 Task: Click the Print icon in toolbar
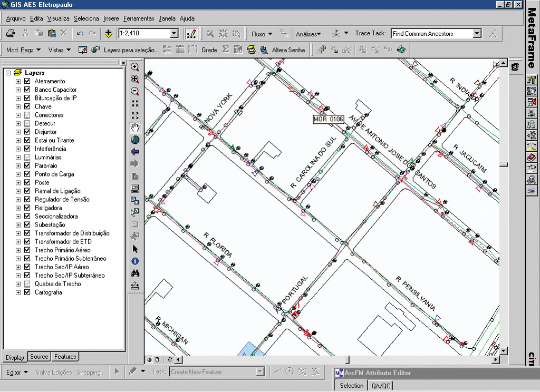click(11, 33)
